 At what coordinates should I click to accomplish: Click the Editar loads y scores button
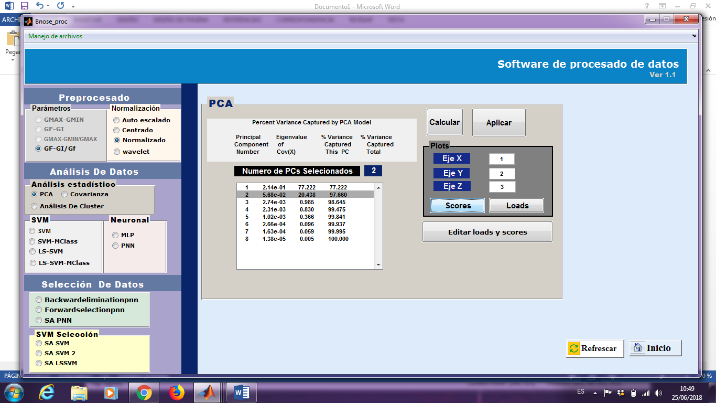point(487,231)
